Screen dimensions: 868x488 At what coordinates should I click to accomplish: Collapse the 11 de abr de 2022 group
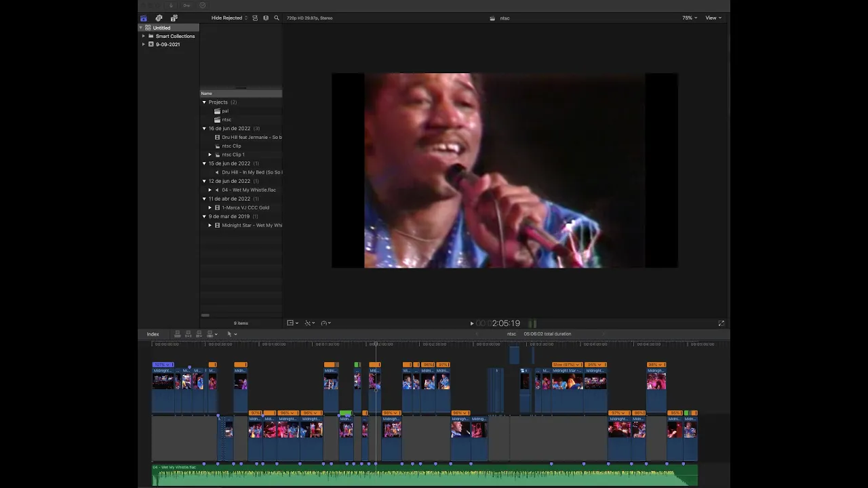204,199
